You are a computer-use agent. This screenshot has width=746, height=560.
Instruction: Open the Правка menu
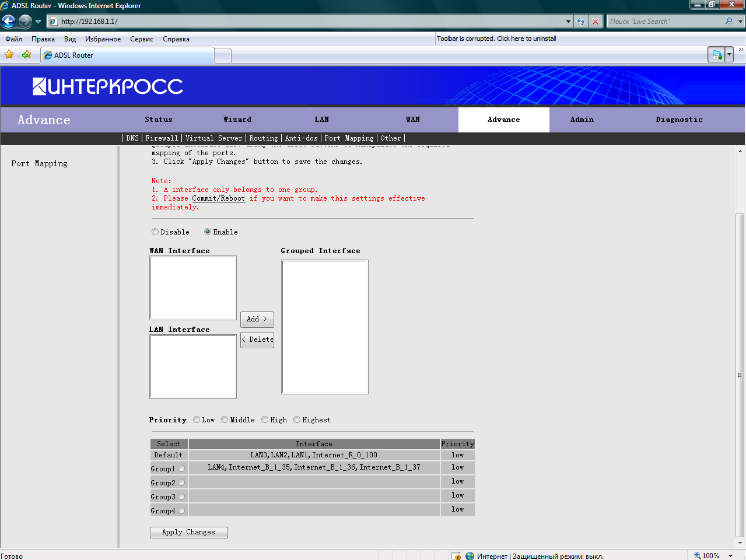43,39
